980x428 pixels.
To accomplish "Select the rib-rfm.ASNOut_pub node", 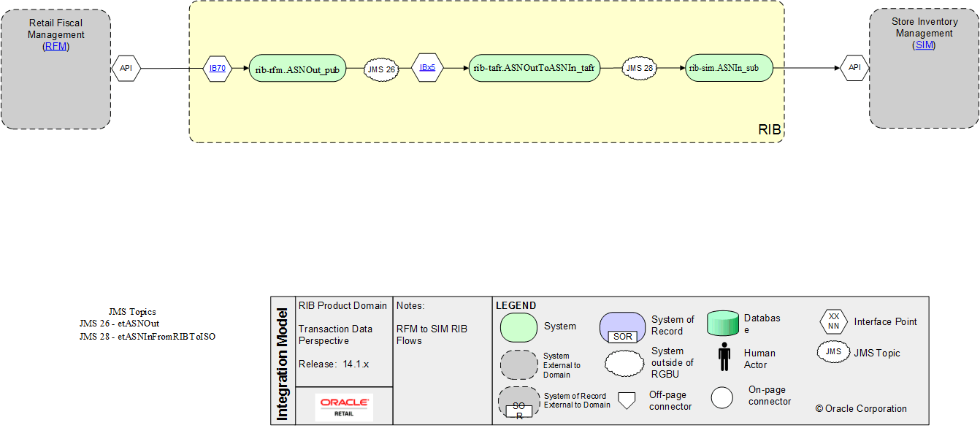I will click(297, 69).
